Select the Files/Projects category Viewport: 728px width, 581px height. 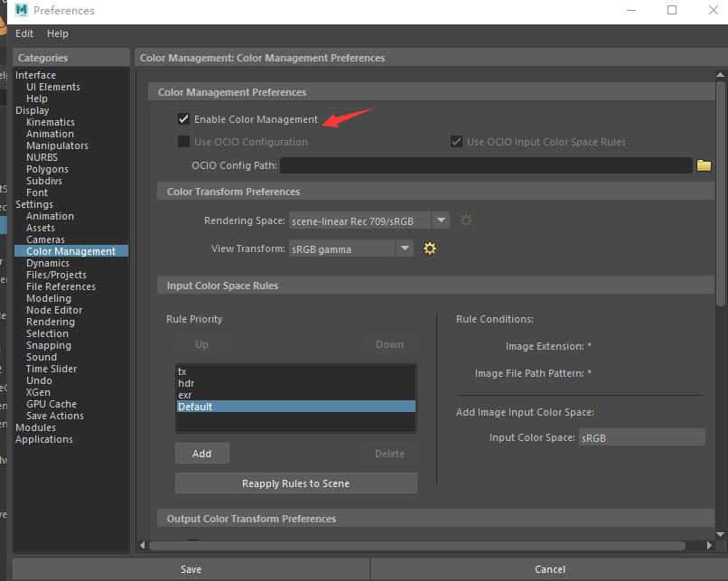click(56, 275)
